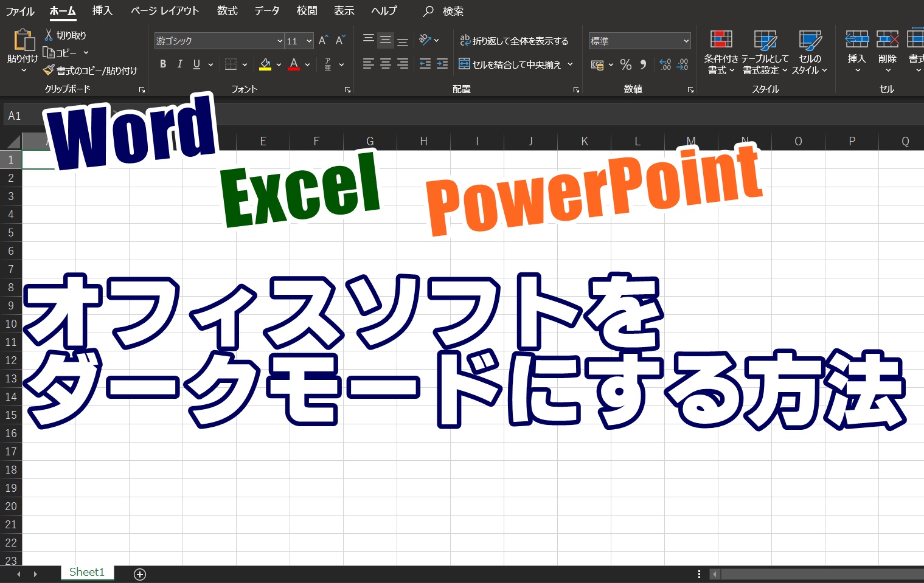Screen dimensions: 924x583
Task: Switch to Formulas (数式) tab
Action: [228, 11]
